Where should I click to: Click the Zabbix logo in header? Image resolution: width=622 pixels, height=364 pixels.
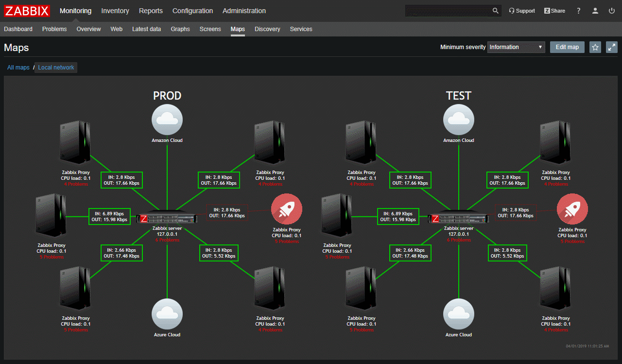(x=27, y=11)
